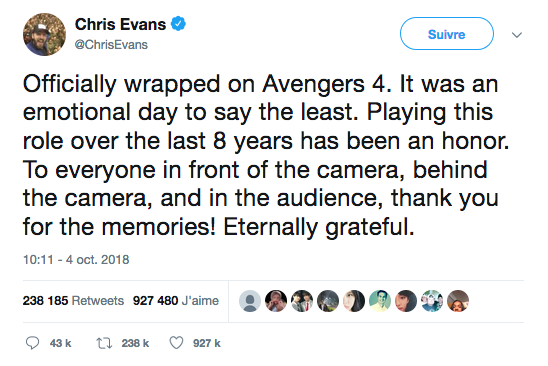Click the 927 k likes count

tap(207, 343)
